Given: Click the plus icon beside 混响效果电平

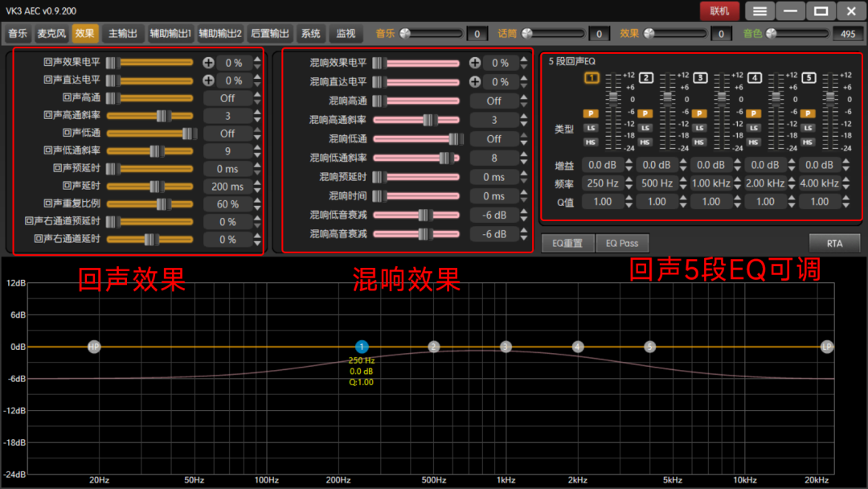Looking at the screenshot, I should [x=475, y=63].
